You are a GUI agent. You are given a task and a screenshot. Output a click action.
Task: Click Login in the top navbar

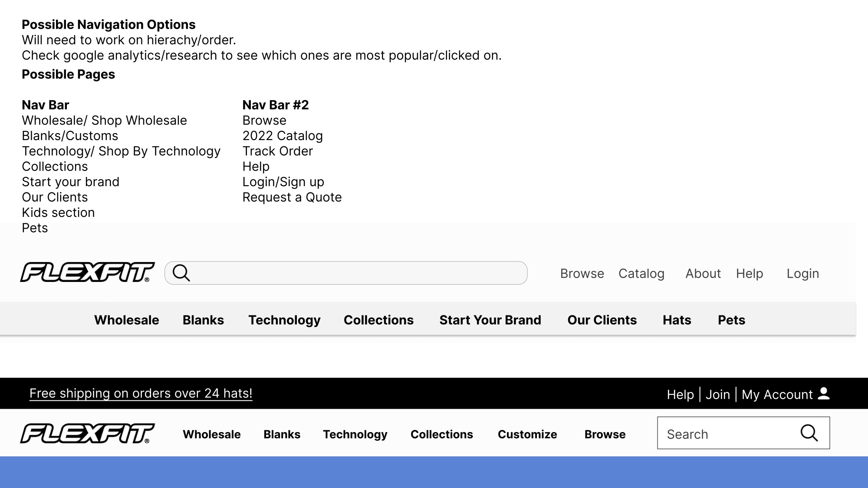click(802, 274)
